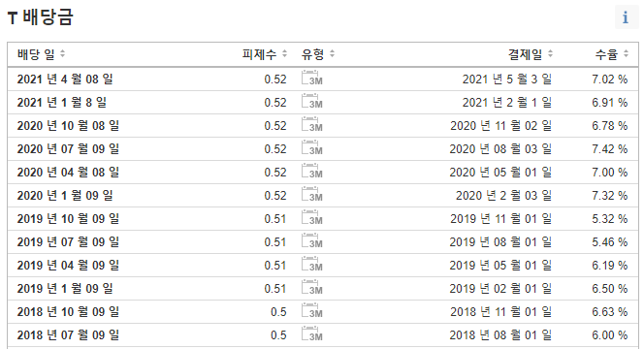Select date 2020 년 1 월 09 일
644x349 pixels.
coord(65,196)
